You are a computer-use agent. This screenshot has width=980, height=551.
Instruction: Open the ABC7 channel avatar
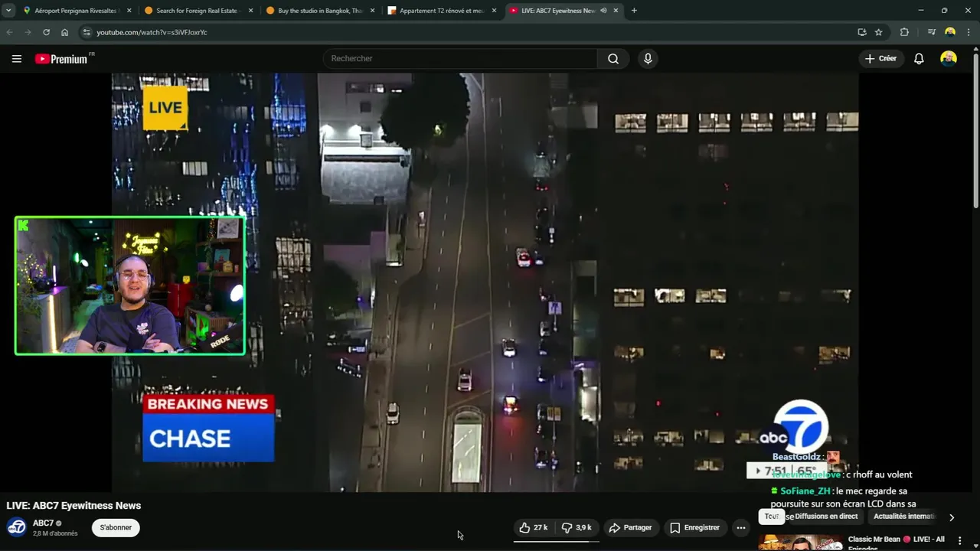[x=17, y=527]
